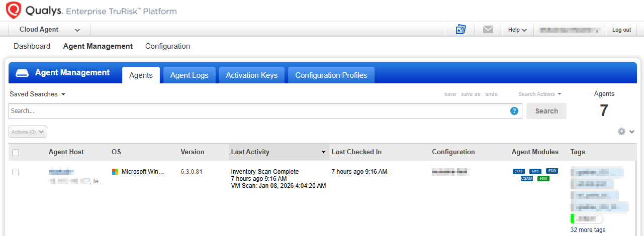Image resolution: width=644 pixels, height=236 pixels.
Task: Click the Microsoft Windows OS icon
Action: point(115,172)
